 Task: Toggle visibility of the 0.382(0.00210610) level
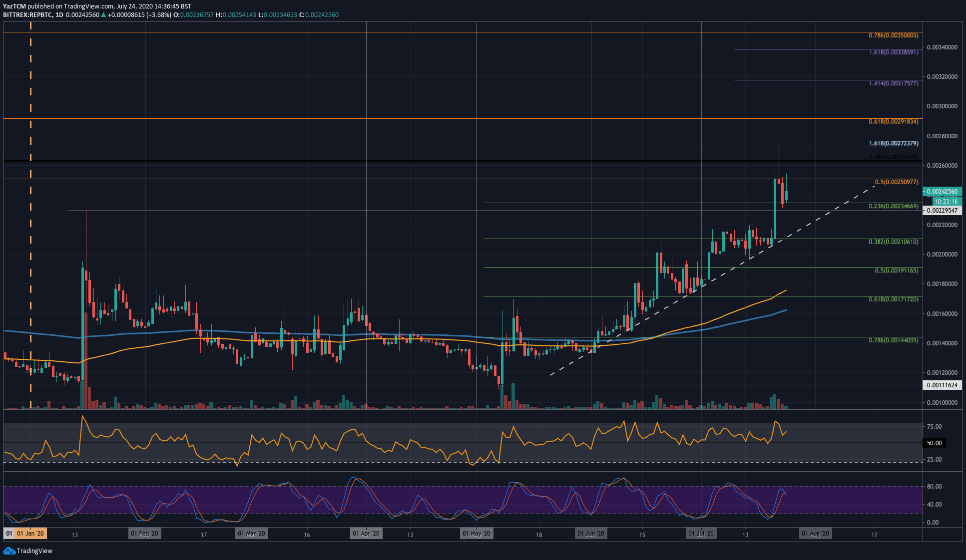pos(893,242)
